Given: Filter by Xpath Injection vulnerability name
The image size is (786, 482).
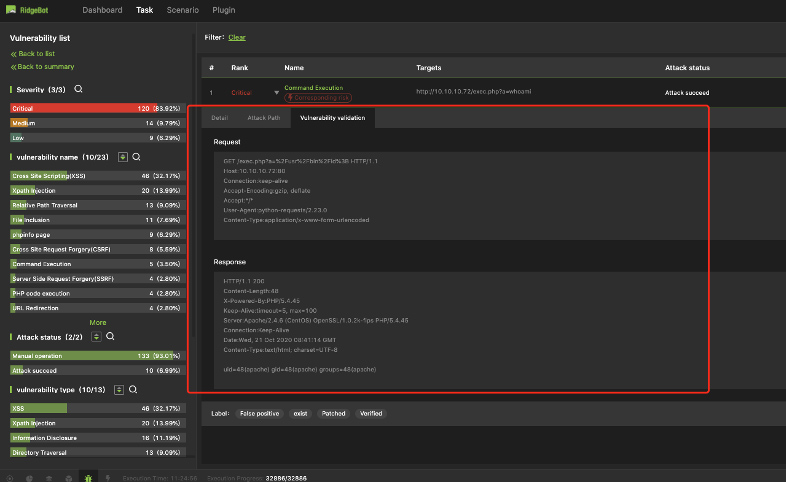Looking at the screenshot, I should 98,190.
